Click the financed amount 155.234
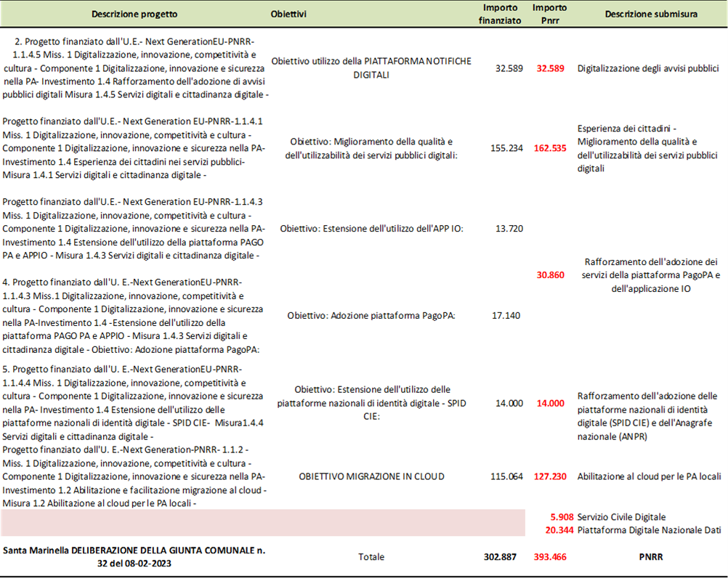This screenshot has width=728, height=578. [506, 148]
